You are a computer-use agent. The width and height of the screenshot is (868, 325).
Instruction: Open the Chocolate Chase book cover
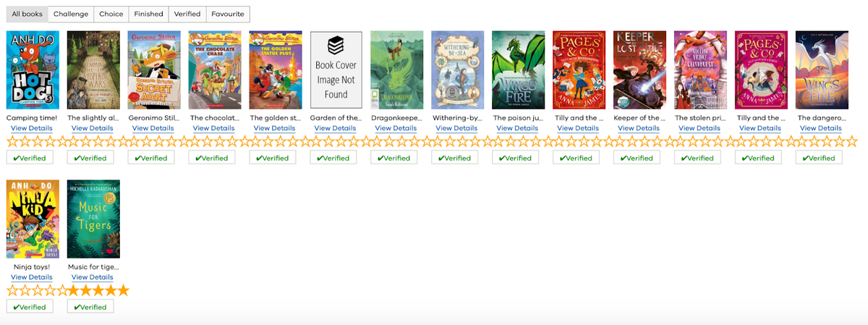tap(215, 69)
